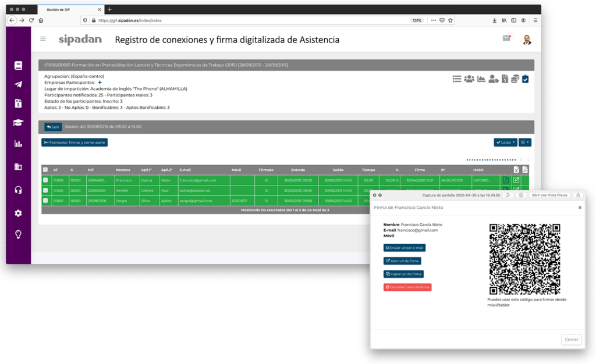This screenshot has height=364, width=596.
Task: Select checkbox for Francisco's row
Action: 45,180
